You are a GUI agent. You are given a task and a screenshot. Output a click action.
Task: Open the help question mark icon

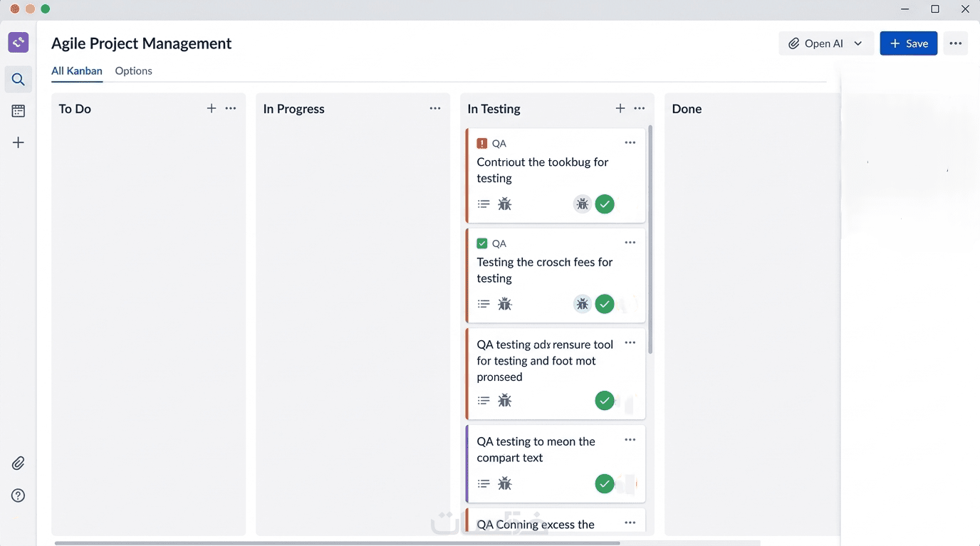tap(19, 496)
